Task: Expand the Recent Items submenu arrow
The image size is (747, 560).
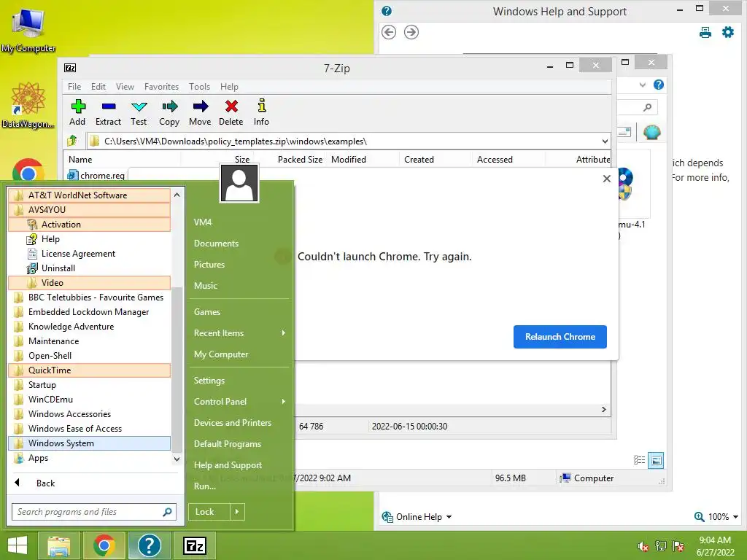Action: (284, 332)
